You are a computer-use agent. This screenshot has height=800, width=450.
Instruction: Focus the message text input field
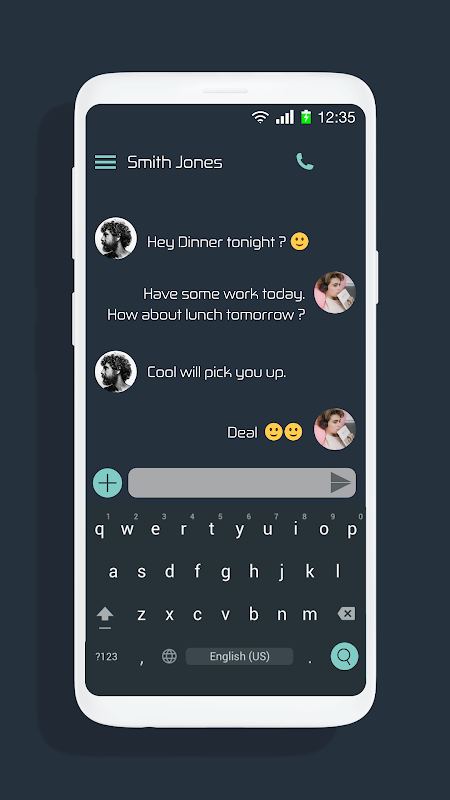[229, 483]
